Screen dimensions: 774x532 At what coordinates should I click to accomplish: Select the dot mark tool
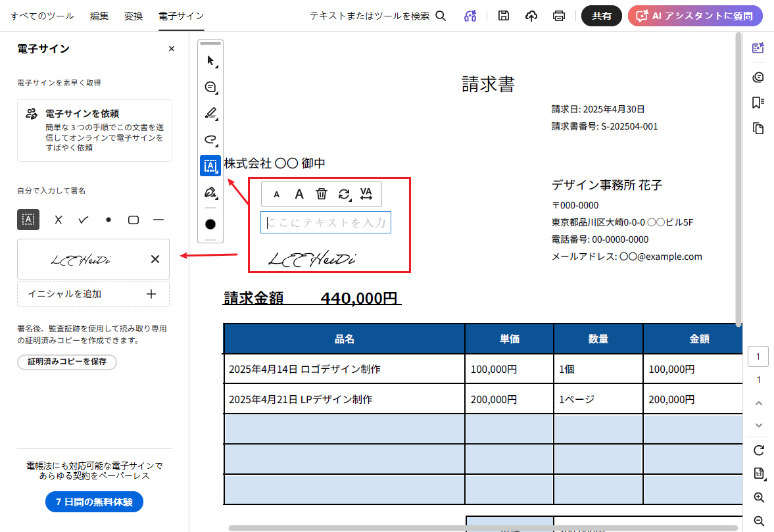pyautogui.click(x=108, y=220)
